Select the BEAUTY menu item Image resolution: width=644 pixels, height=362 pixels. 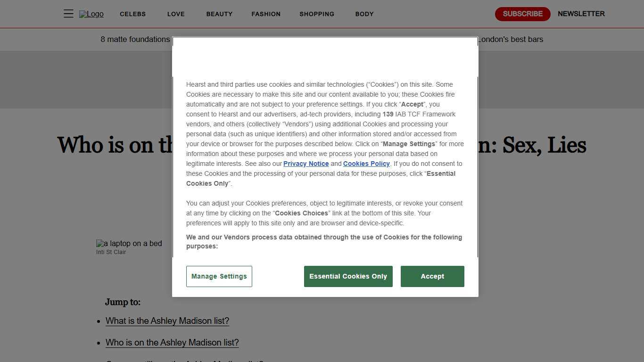(x=219, y=14)
